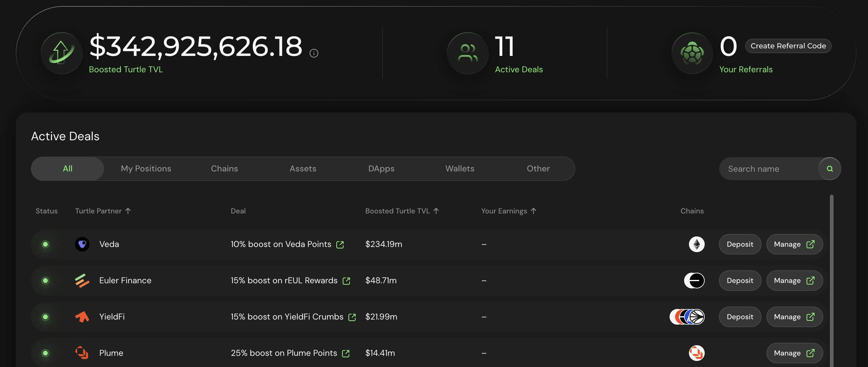Click Manage button for YieldFi

pos(794,317)
